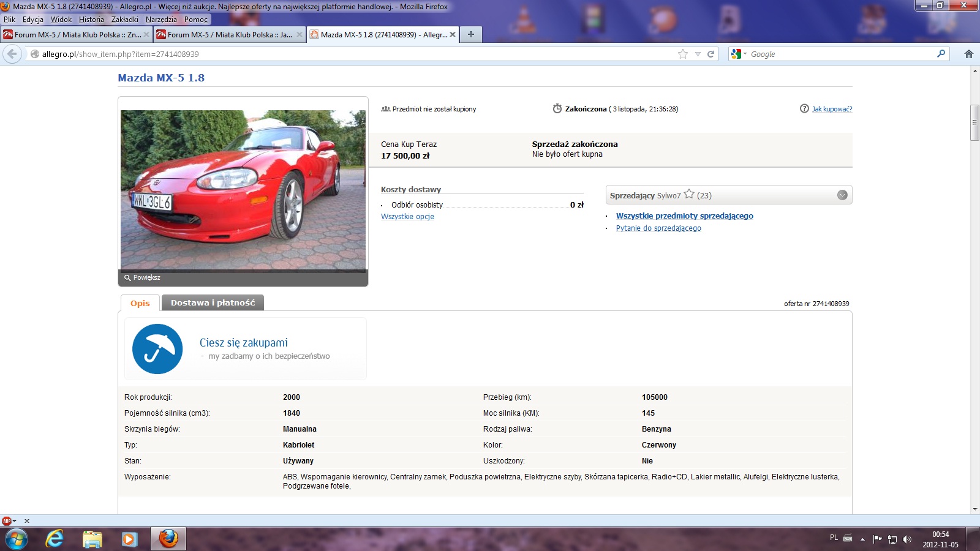The image size is (980, 551).
Task: Close the first Forum MX-5 tab
Action: [x=146, y=35]
